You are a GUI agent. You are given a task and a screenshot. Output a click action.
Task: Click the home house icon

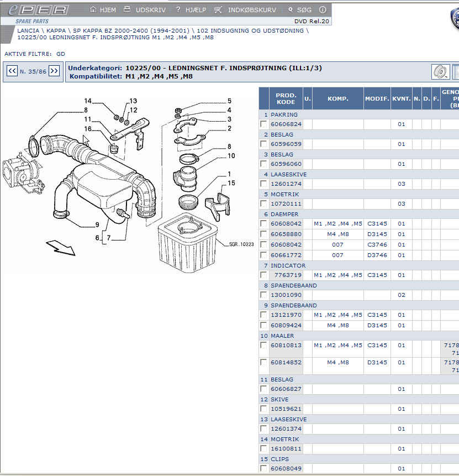[x=93, y=9]
